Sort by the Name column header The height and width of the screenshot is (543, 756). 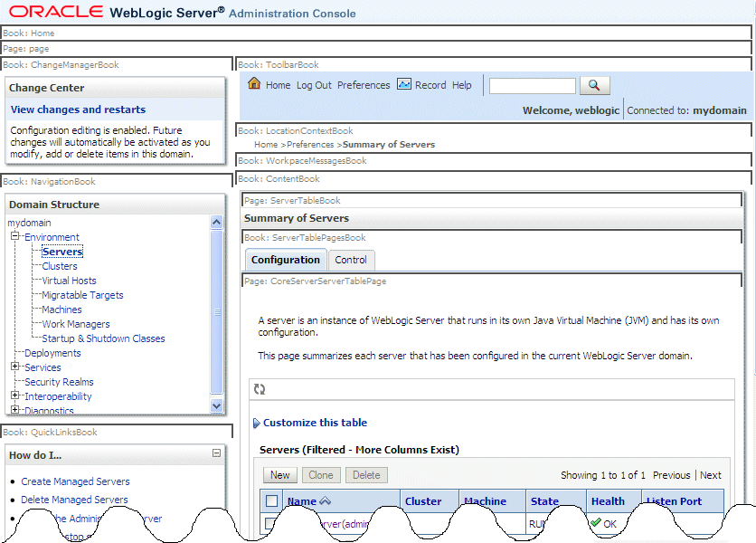(302, 501)
